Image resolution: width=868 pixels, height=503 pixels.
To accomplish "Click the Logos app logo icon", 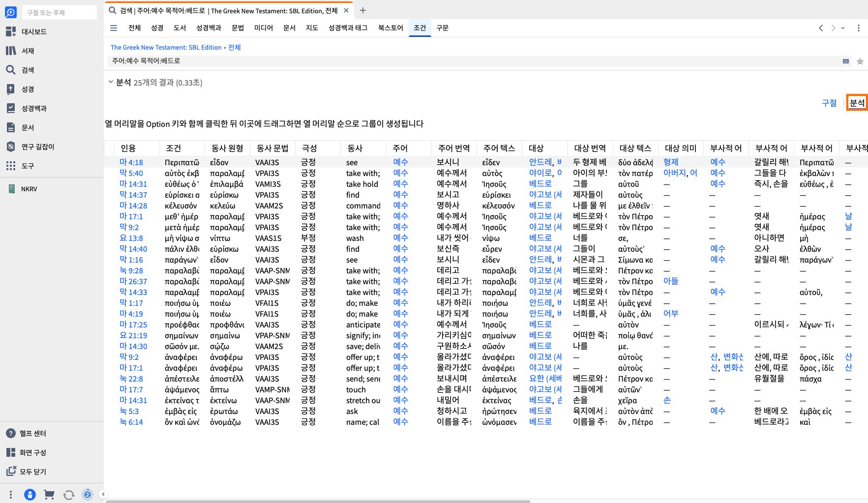I will 10,12.
